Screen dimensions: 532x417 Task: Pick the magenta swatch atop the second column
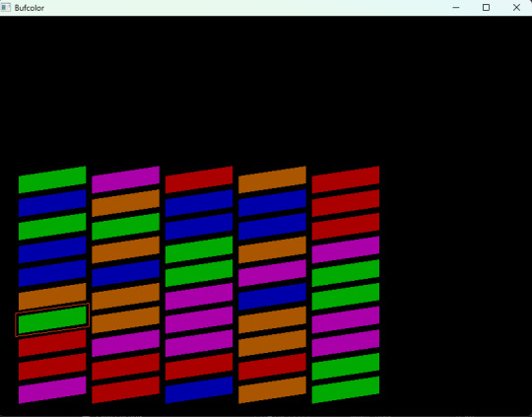coord(125,179)
